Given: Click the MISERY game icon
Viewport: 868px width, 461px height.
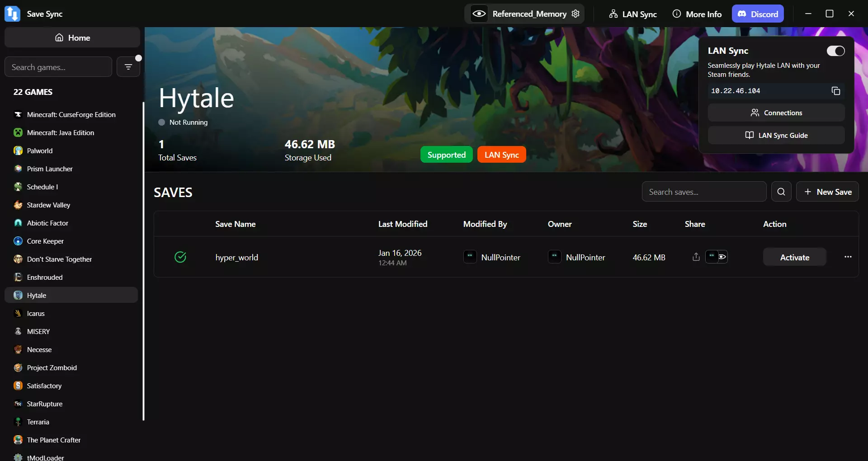Looking at the screenshot, I should tap(18, 331).
